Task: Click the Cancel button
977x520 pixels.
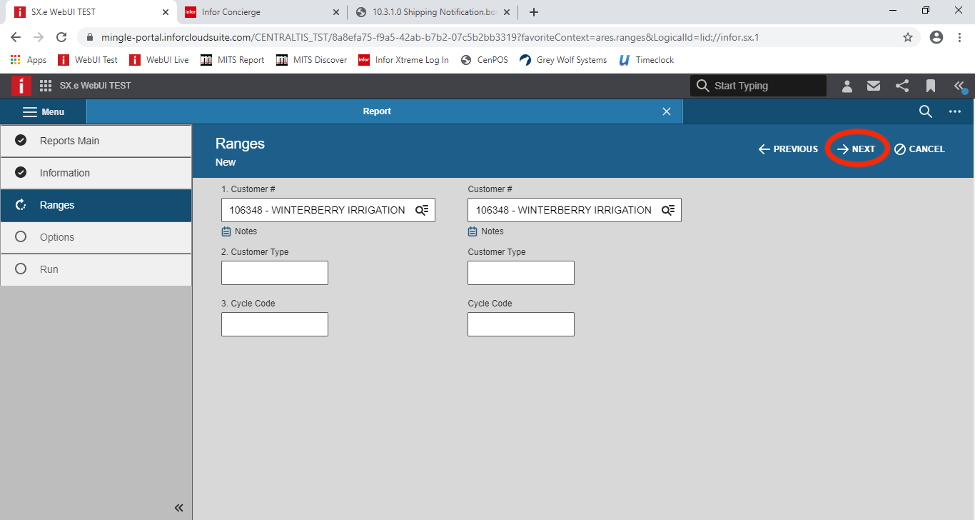Action: [x=919, y=149]
